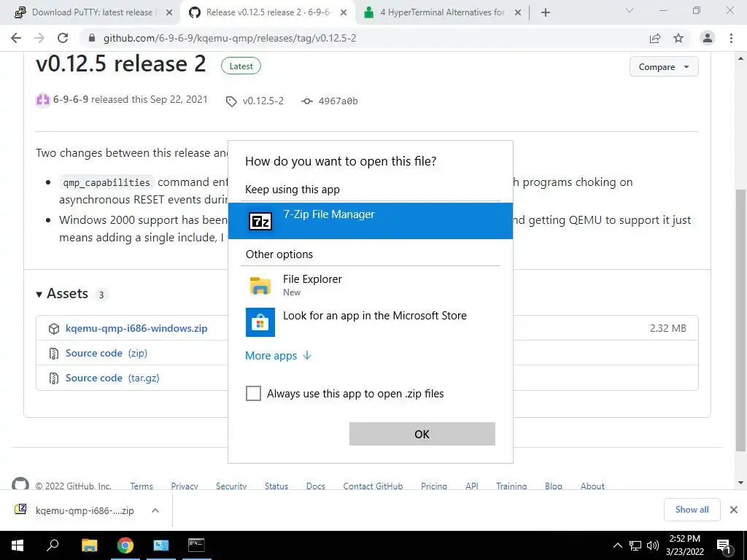Click the Latest release badge
Screen dimensions: 747x560
(x=241, y=66)
